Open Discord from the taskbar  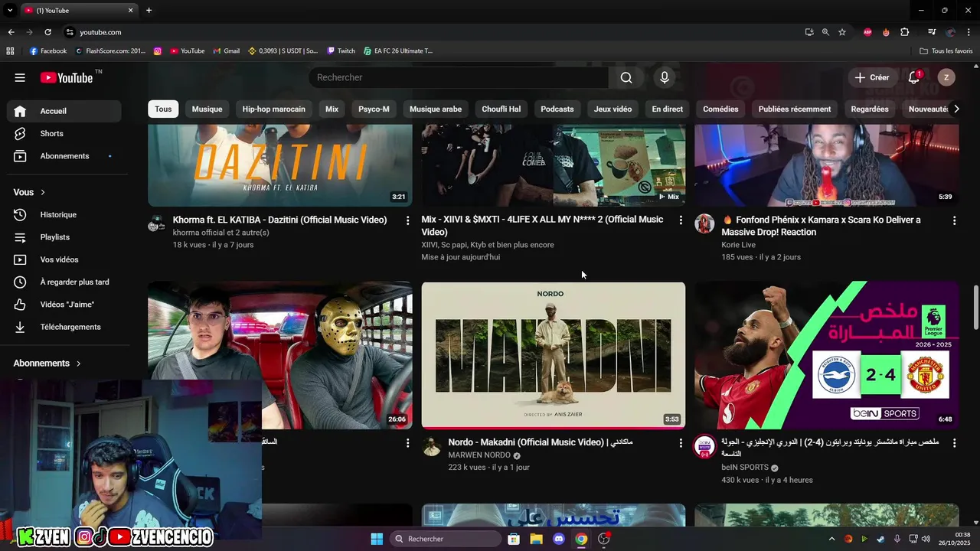point(559,539)
